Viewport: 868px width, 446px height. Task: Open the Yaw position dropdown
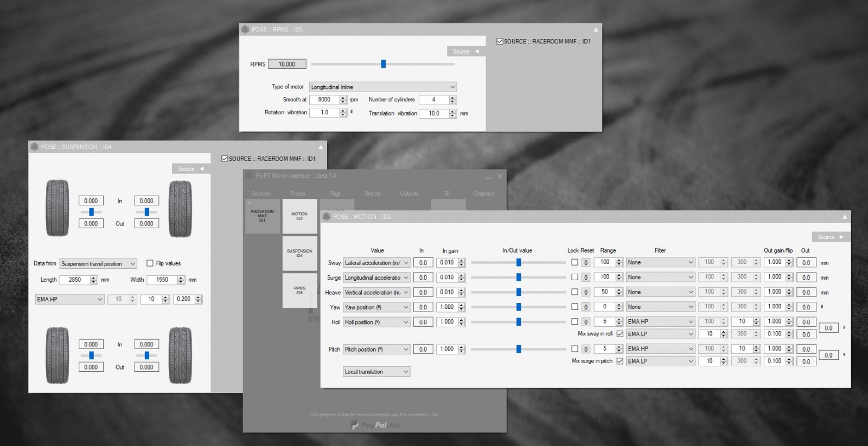(x=376, y=307)
